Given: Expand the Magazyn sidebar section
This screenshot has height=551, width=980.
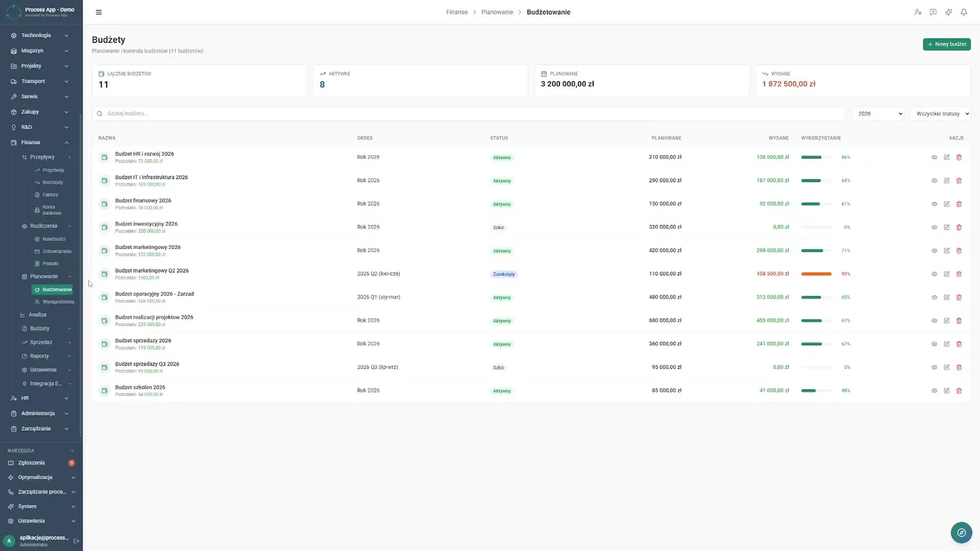Looking at the screenshot, I should (40, 50).
